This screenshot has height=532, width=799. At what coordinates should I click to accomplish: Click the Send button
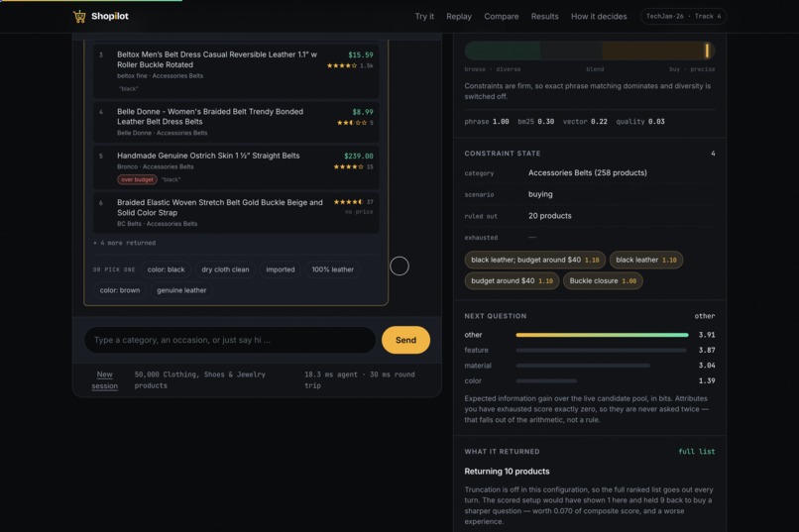coord(405,340)
